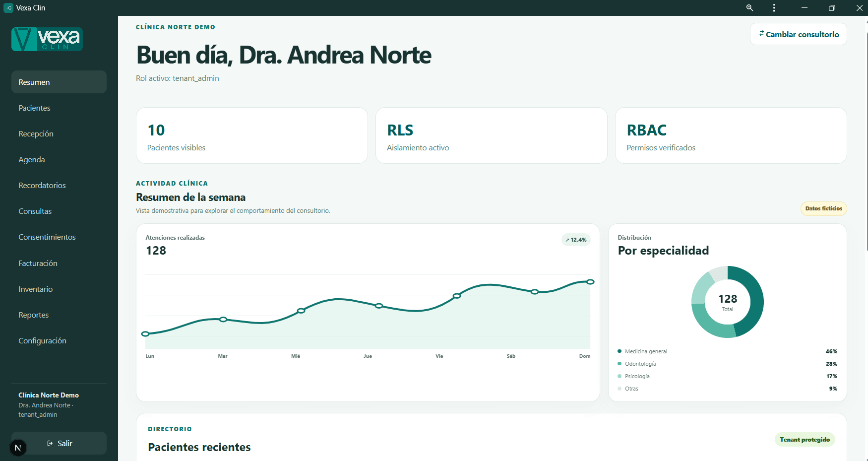Viewport: 868px width, 461px height.
Task: Click the Vexa Clin logo in sidebar
Action: click(x=47, y=39)
